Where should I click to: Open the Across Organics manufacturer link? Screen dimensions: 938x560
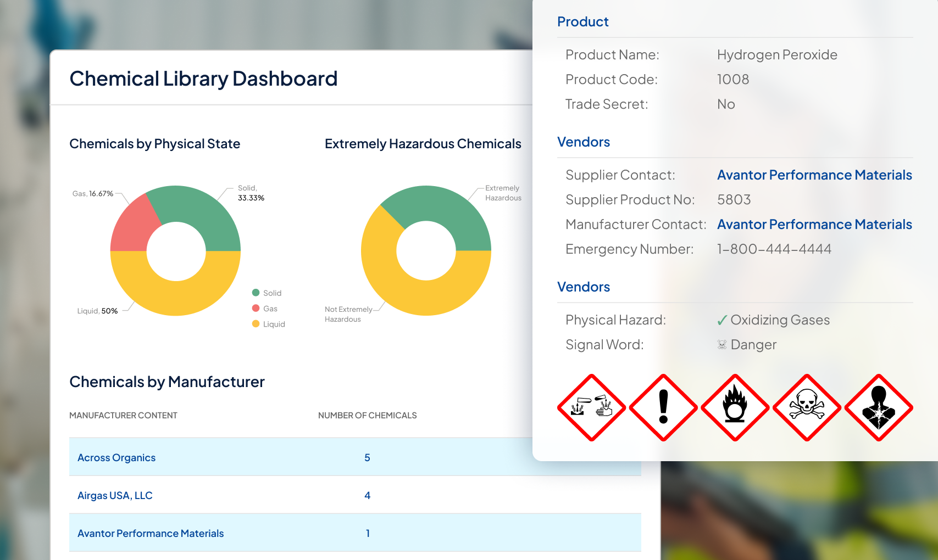tap(116, 458)
